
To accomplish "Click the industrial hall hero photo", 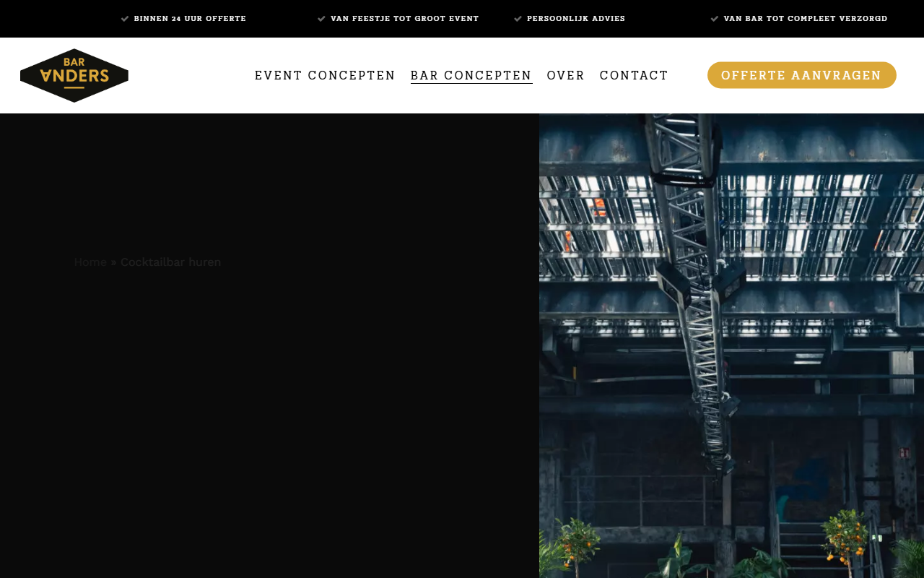I will (x=731, y=345).
